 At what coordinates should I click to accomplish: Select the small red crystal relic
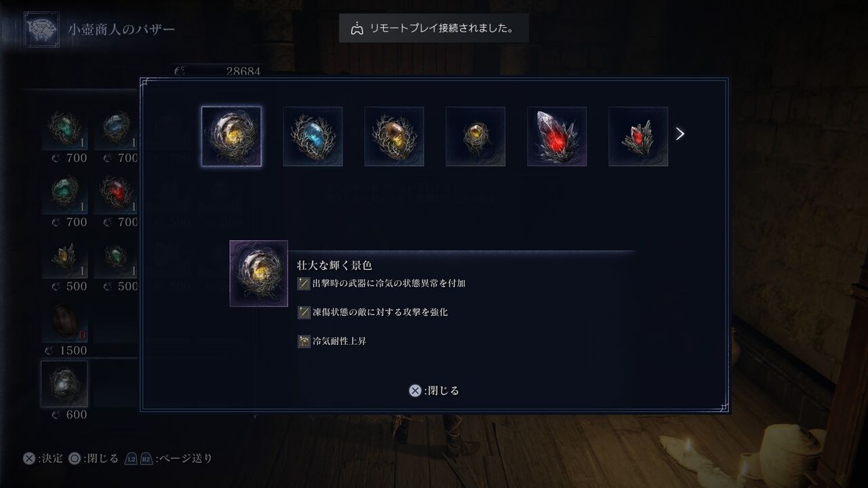point(638,136)
